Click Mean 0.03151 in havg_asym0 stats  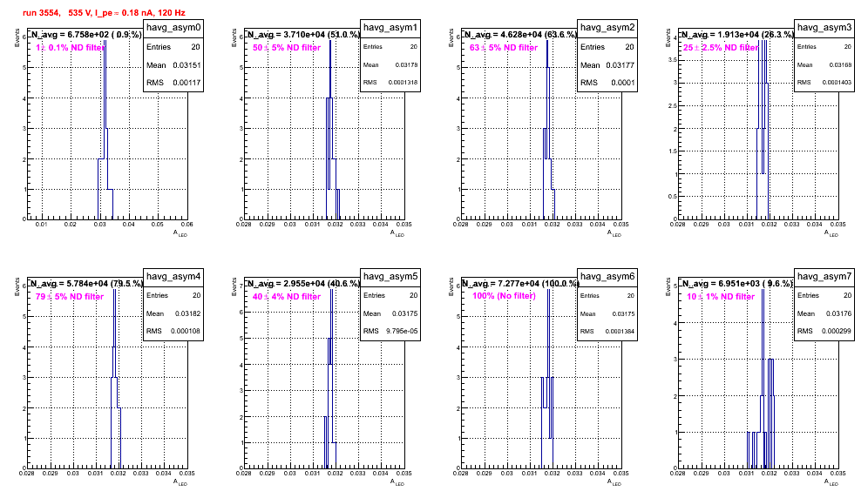[x=173, y=65]
